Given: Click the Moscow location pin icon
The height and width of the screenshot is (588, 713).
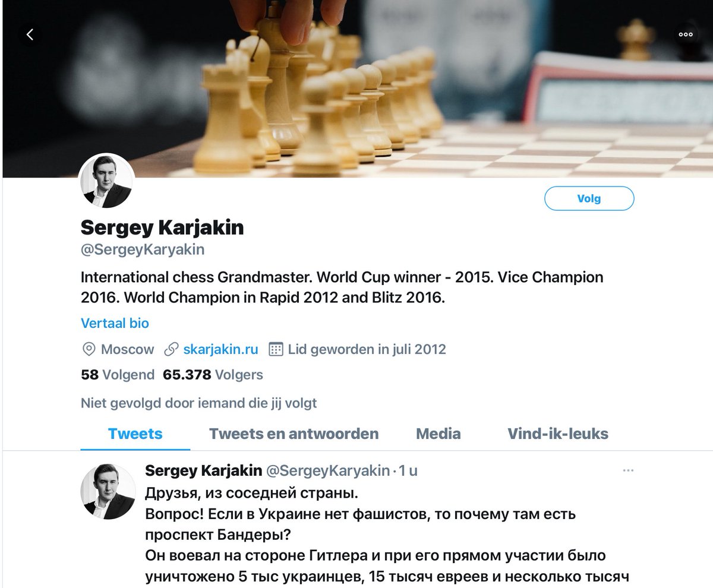Looking at the screenshot, I should [89, 349].
